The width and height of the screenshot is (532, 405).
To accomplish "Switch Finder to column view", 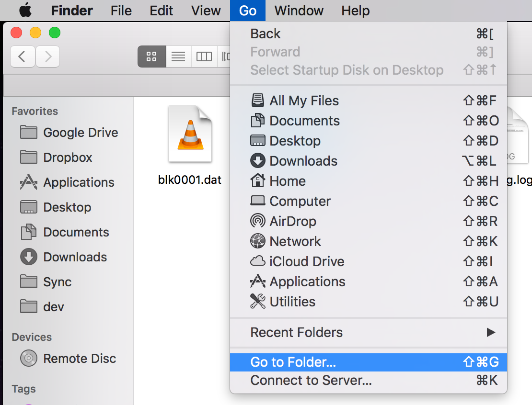I will point(204,57).
